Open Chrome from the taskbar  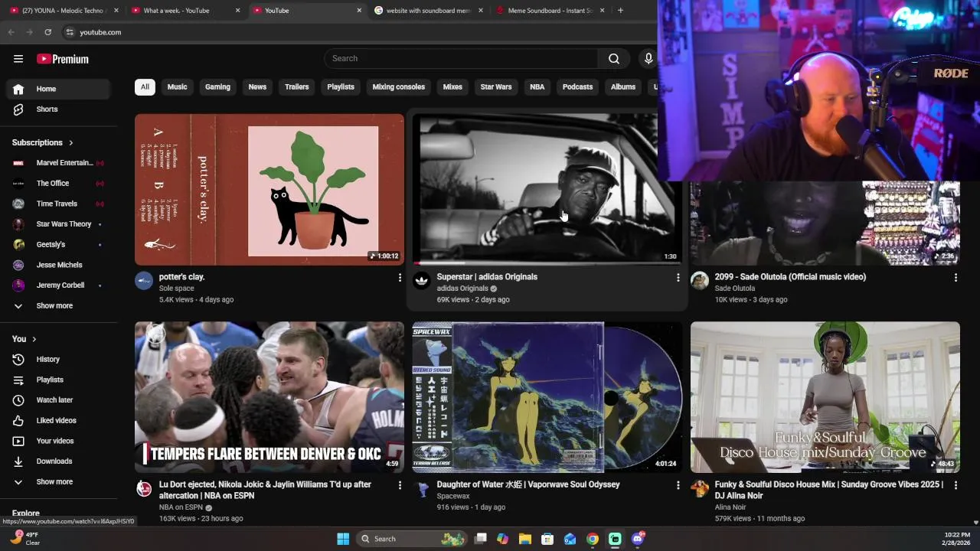point(593,539)
